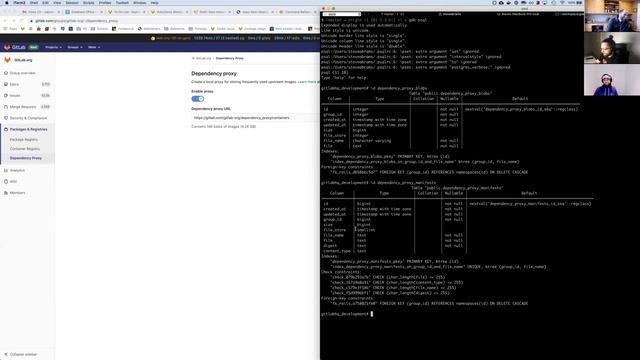Open the Projects dropdown in GitLab navbar
The height and width of the screenshot is (360, 640).
tap(53, 47)
